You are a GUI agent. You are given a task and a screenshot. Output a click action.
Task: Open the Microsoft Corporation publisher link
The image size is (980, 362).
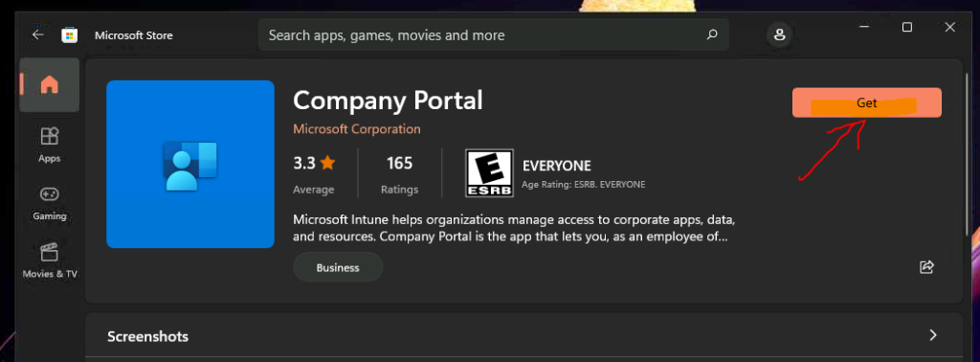pyautogui.click(x=357, y=129)
